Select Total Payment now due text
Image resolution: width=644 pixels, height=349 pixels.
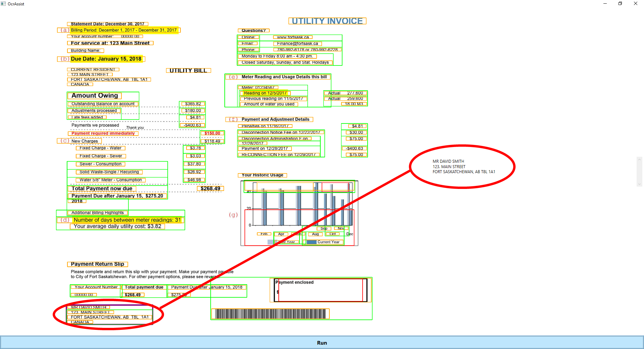pyautogui.click(x=102, y=189)
